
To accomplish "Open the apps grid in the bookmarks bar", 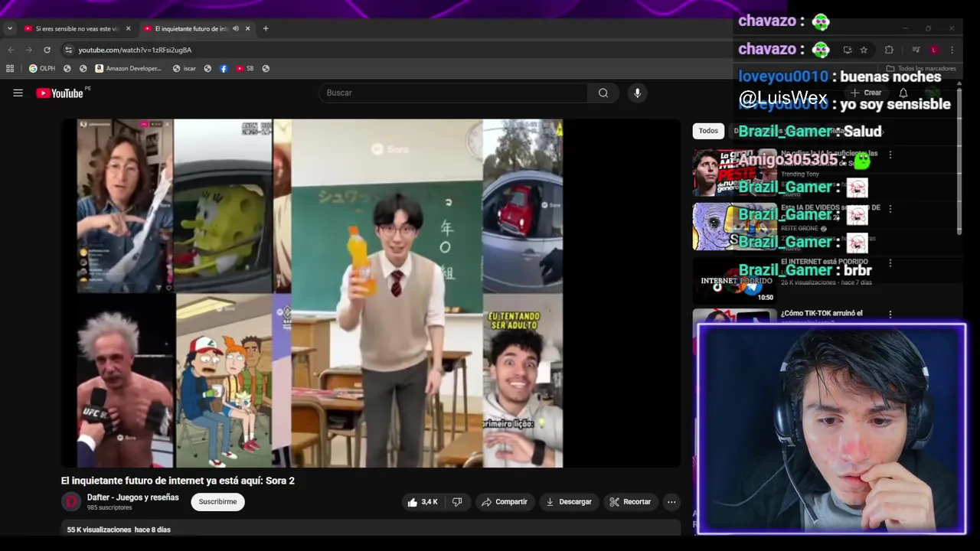I will point(10,68).
